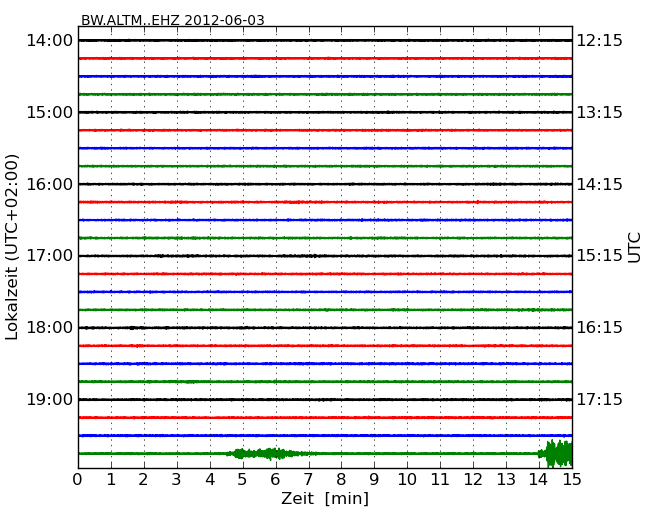Click the 15:15 UTC label
This screenshot has width=650, height=520.
pos(600,256)
